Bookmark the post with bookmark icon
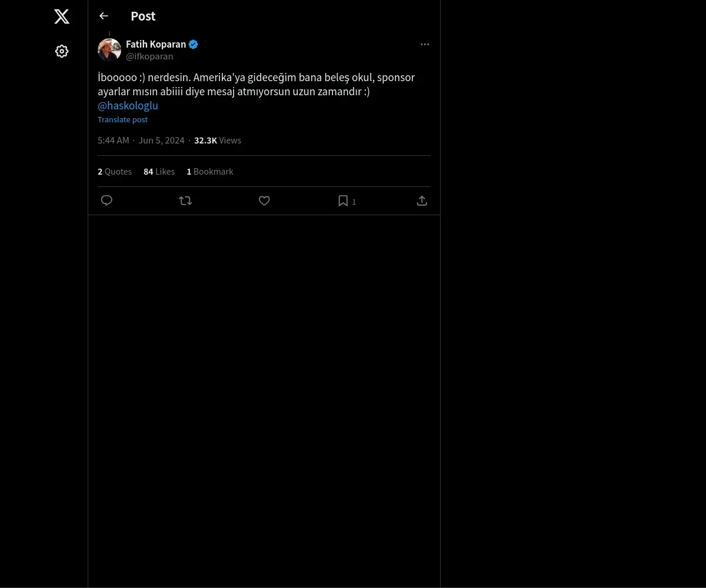The image size is (706, 588). coord(343,201)
